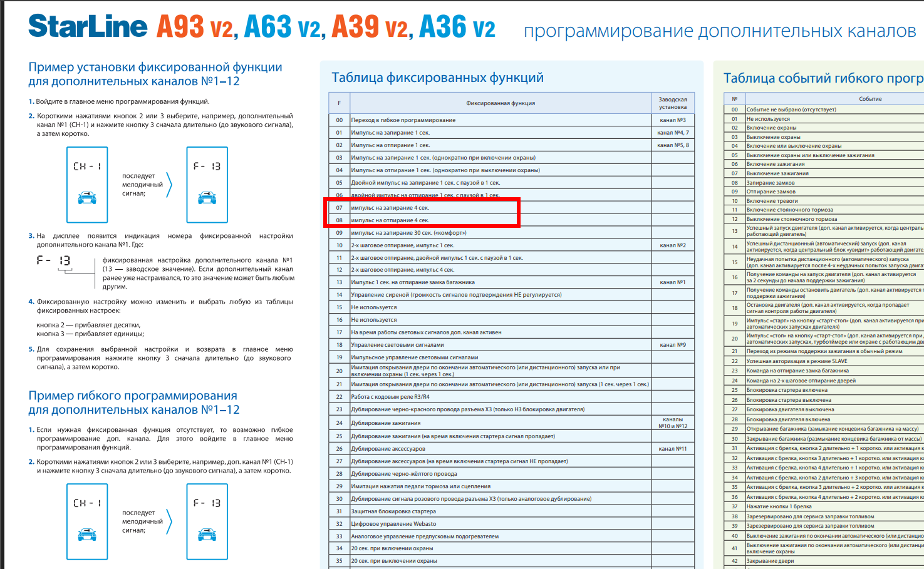Click the 'Таблица фиксированных функций' heading
This screenshot has height=569, width=924.
point(437,78)
